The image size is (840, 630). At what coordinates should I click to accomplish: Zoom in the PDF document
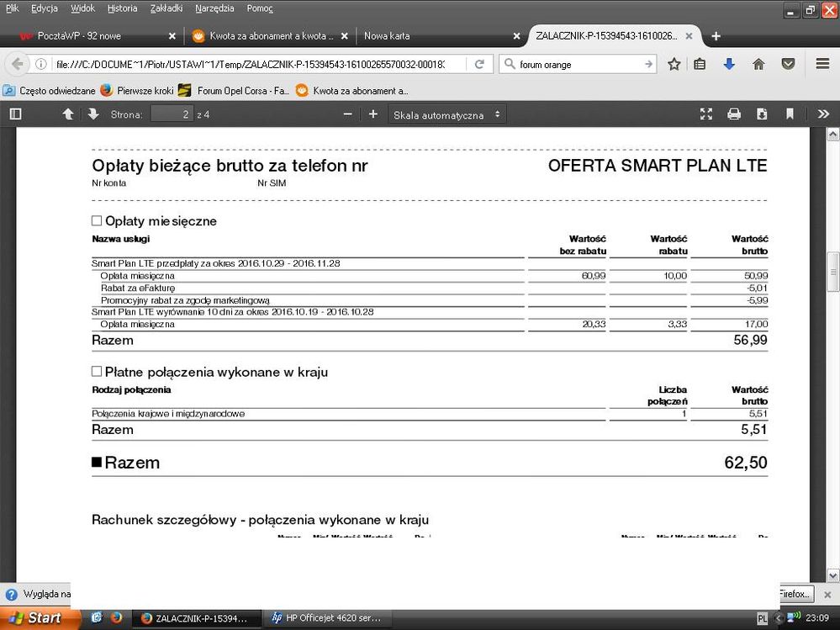(373, 114)
